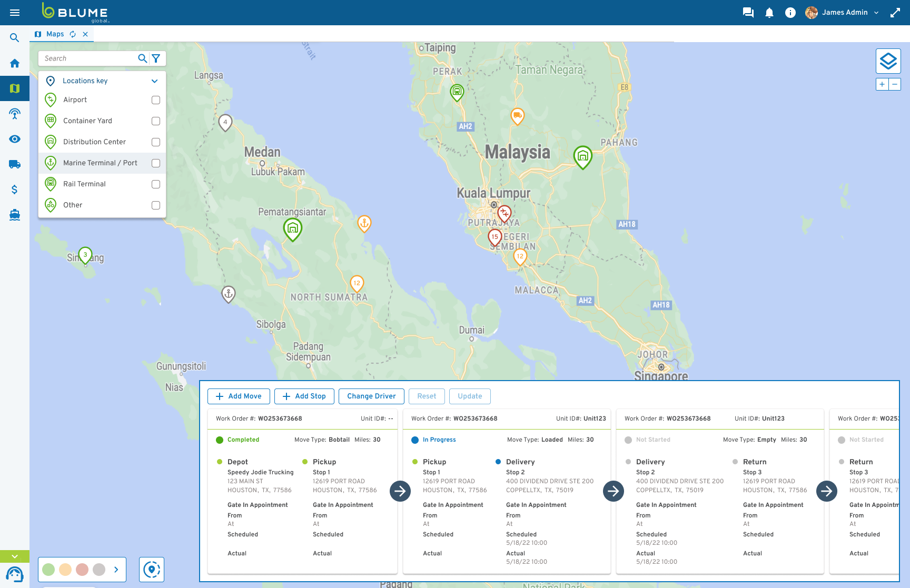Image resolution: width=910 pixels, height=588 pixels.
Task: Open the chat messages icon
Action: (748, 13)
